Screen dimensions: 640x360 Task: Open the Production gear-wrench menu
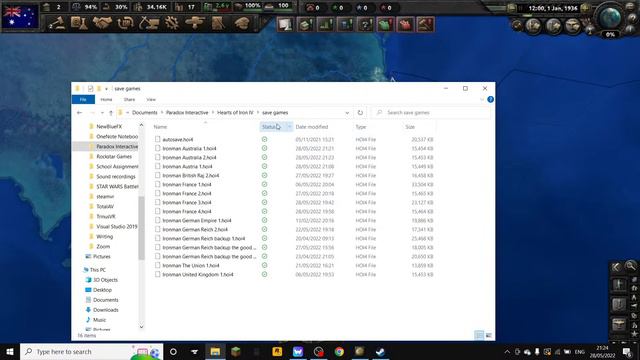[172, 23]
